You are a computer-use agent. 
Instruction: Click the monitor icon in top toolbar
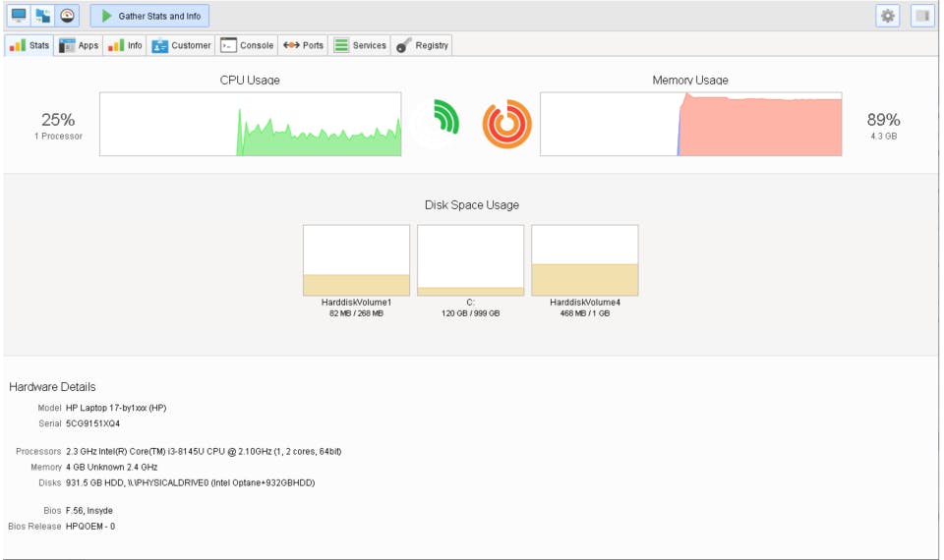[19, 16]
